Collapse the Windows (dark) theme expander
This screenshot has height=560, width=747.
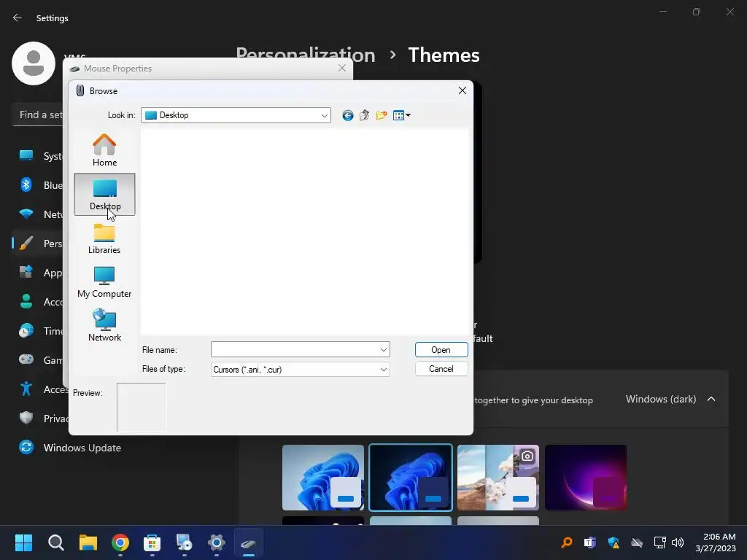[711, 399]
